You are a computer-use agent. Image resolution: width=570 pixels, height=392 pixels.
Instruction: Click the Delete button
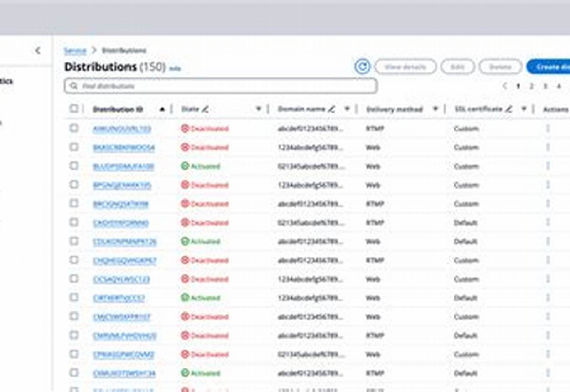point(500,67)
